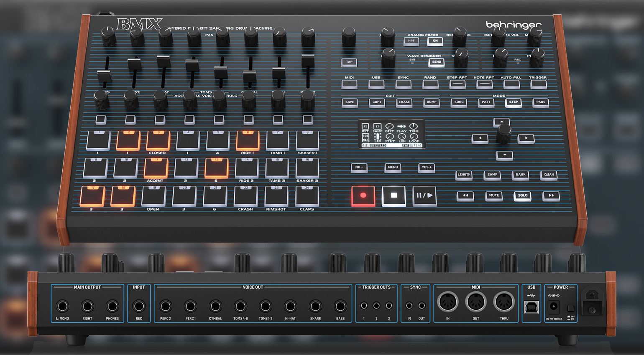Toggle the HPF filter button
Screen dimensions: 644x355
click(411, 41)
